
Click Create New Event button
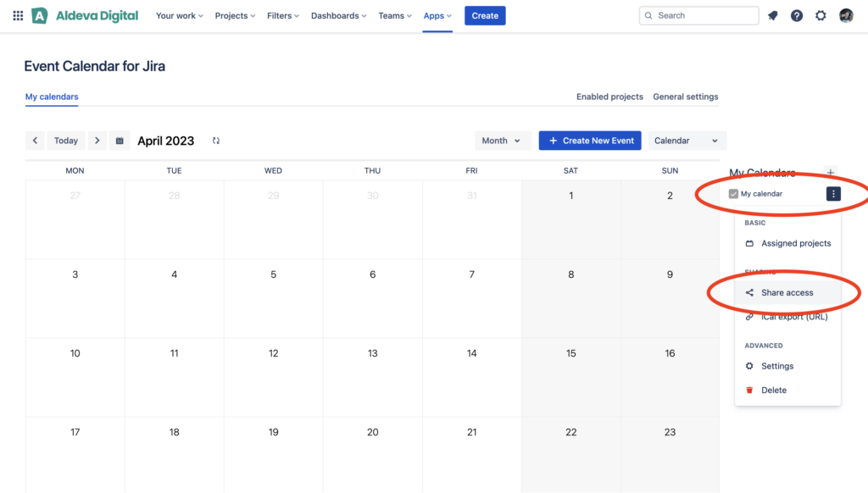(590, 141)
